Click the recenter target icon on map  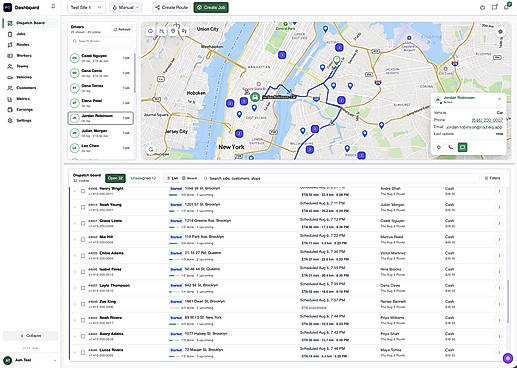click(x=500, y=32)
